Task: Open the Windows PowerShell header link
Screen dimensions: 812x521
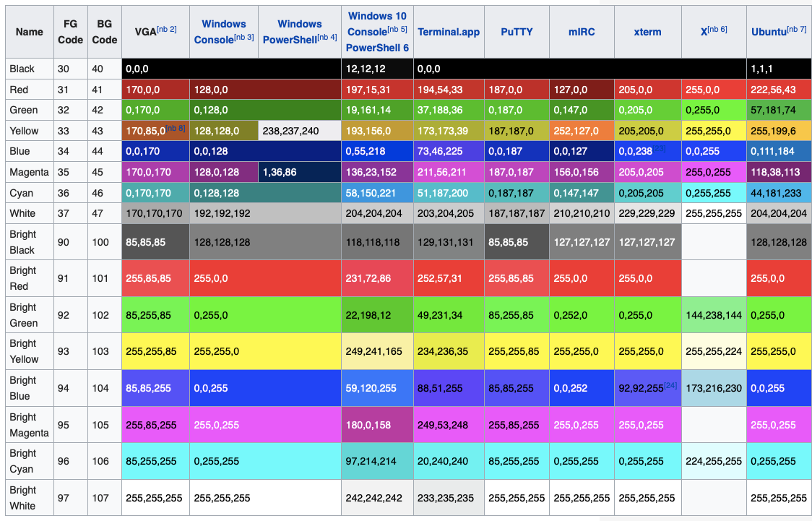Action: [x=293, y=32]
